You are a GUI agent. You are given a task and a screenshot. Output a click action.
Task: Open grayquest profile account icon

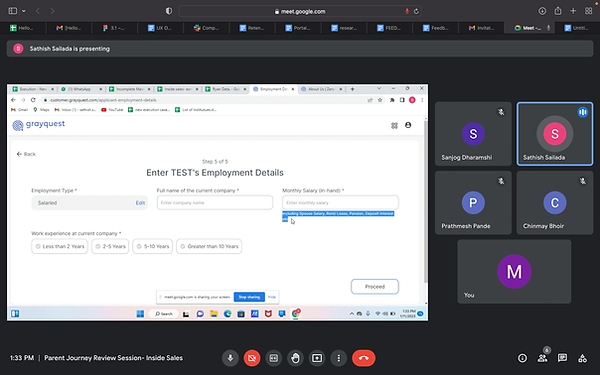pyautogui.click(x=408, y=125)
